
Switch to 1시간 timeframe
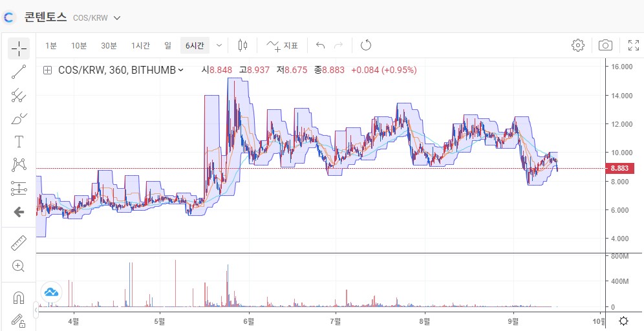pyautogui.click(x=140, y=46)
